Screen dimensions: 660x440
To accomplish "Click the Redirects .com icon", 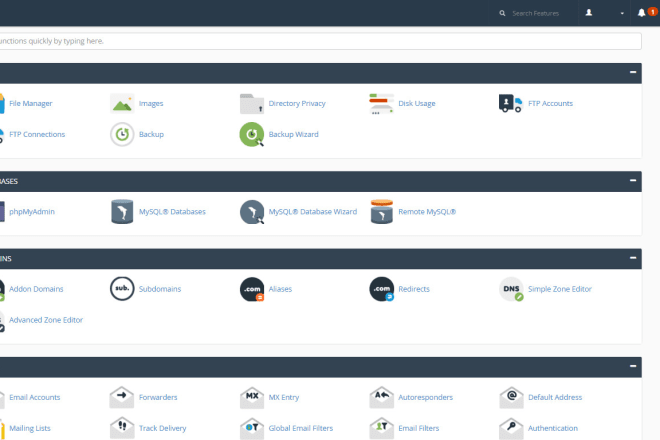I will point(381,289).
